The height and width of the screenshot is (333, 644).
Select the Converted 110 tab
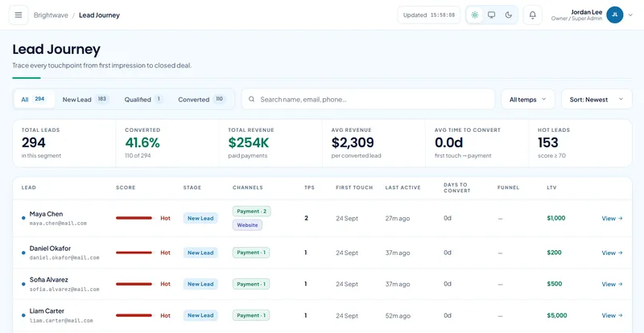pyautogui.click(x=202, y=100)
